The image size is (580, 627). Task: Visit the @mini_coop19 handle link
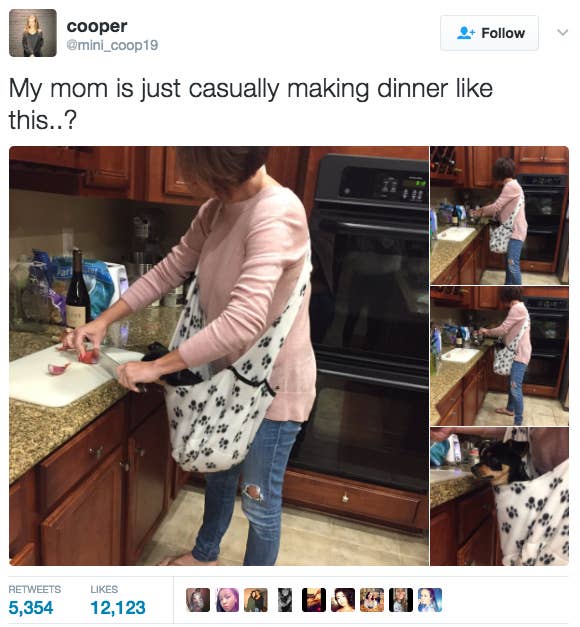[112, 45]
